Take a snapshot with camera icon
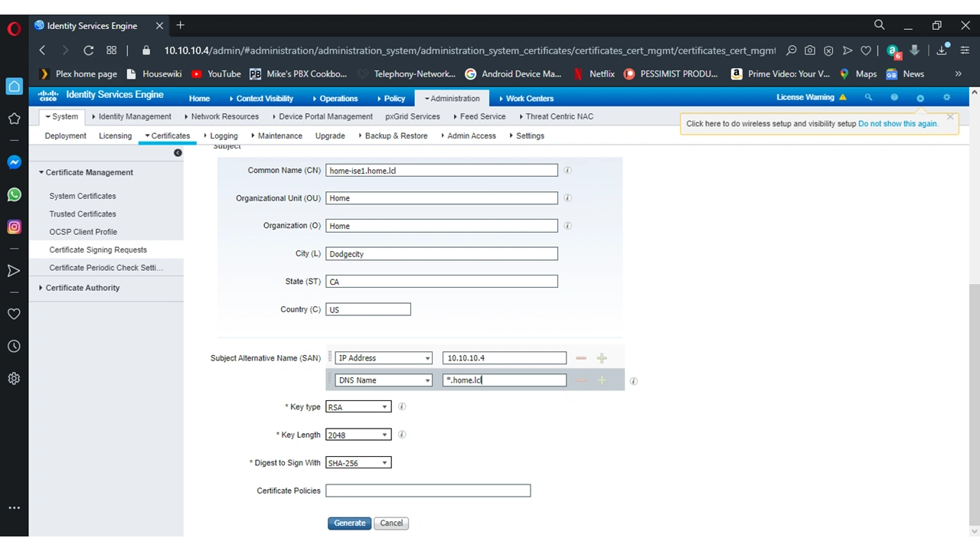The width and height of the screenshot is (980, 551). coord(810,51)
